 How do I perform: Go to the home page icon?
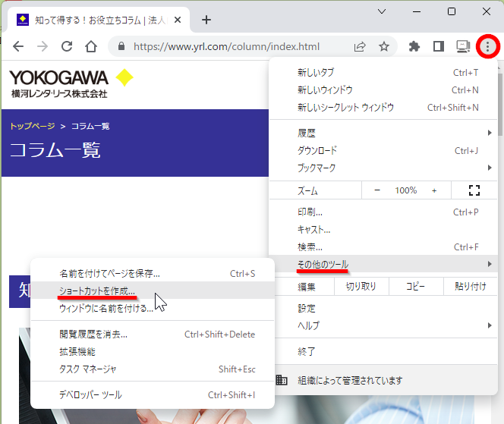pos(91,46)
